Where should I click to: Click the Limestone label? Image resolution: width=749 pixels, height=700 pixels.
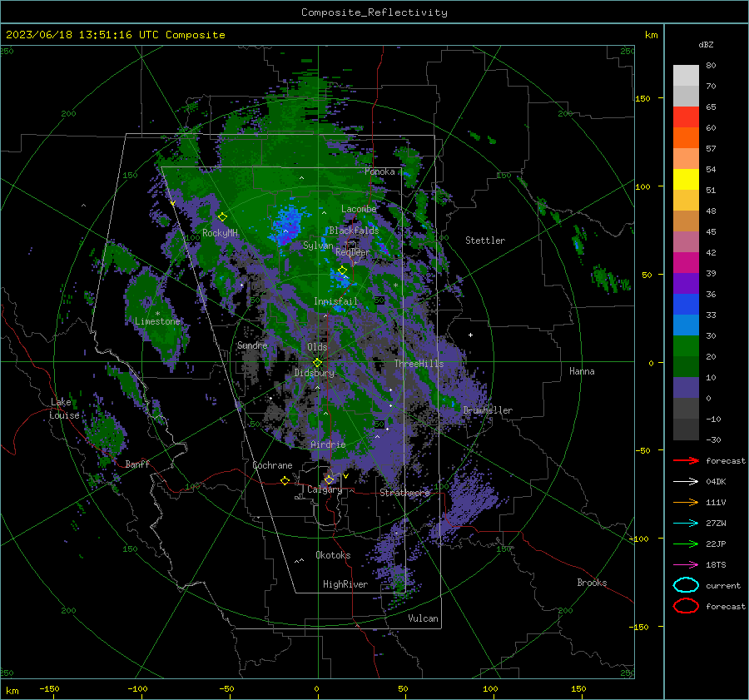pos(157,321)
